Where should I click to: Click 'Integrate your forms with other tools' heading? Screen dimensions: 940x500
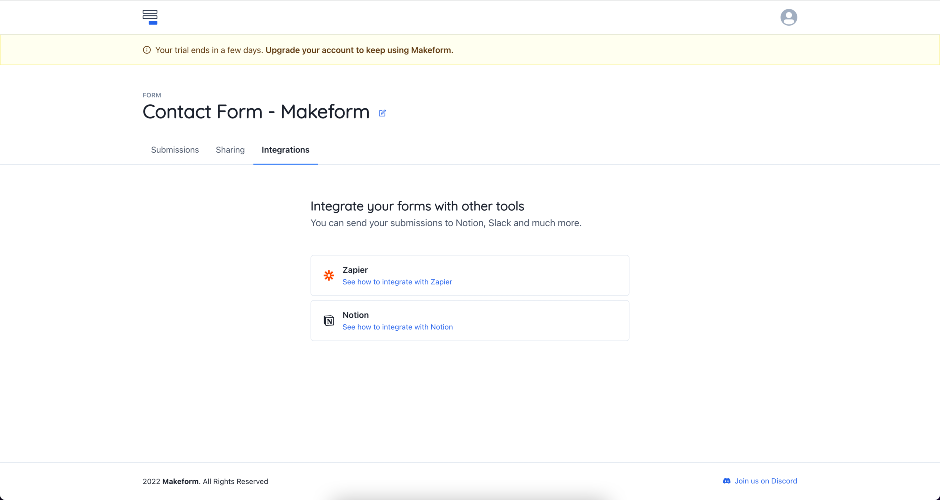[x=417, y=206]
